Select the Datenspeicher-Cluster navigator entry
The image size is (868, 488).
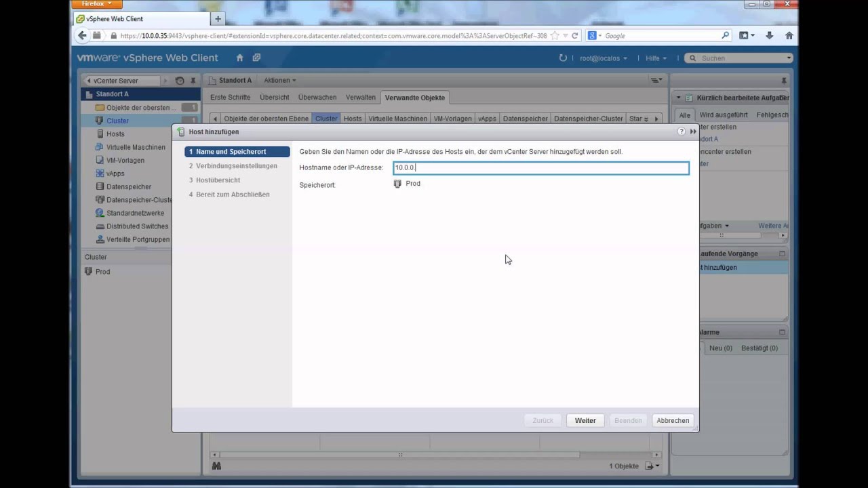140,200
